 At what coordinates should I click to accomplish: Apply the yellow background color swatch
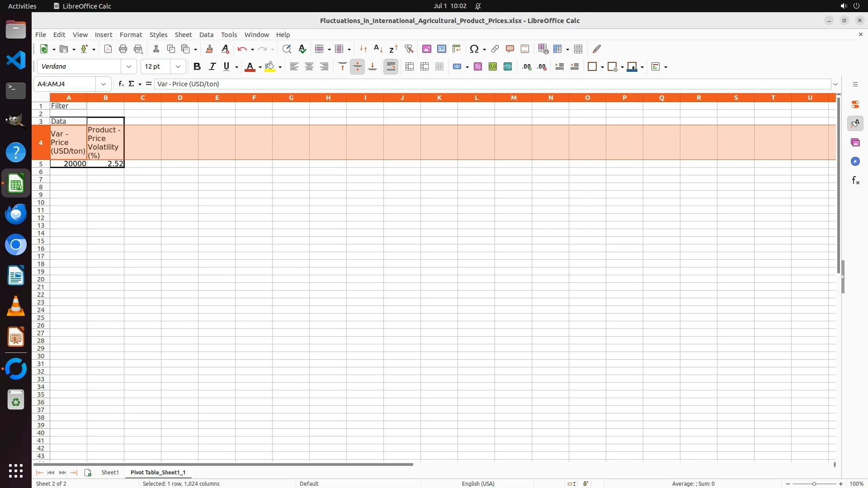[x=270, y=67]
